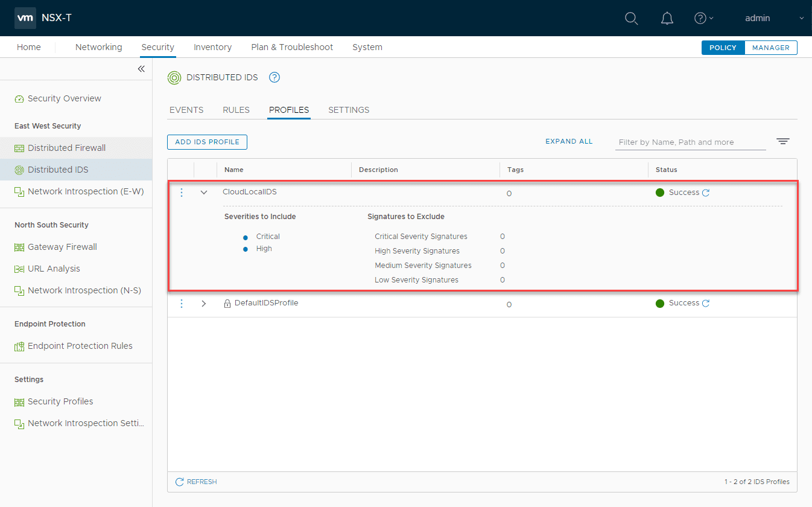Click the Tags column header
Screen dimensions: 812x507
click(x=515, y=170)
